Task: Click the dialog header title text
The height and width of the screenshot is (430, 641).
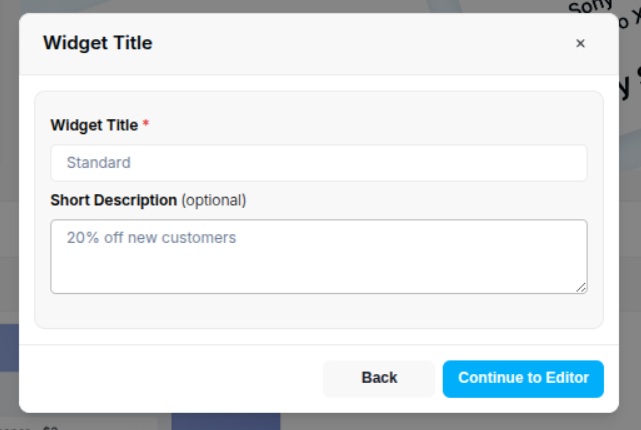Action: [97, 43]
